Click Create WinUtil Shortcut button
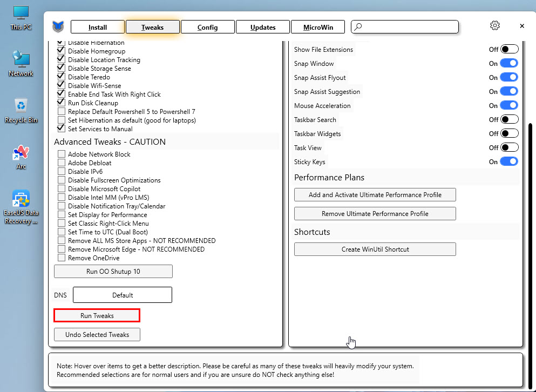This screenshot has width=536, height=392. coord(375,249)
